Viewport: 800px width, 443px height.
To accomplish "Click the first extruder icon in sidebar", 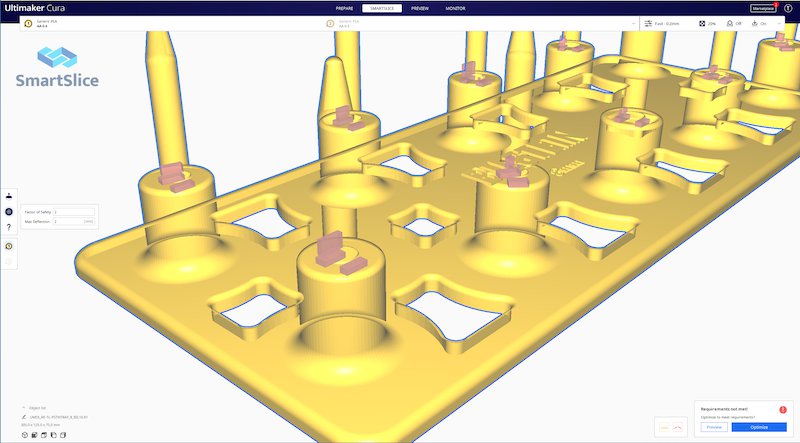I will [x=9, y=245].
